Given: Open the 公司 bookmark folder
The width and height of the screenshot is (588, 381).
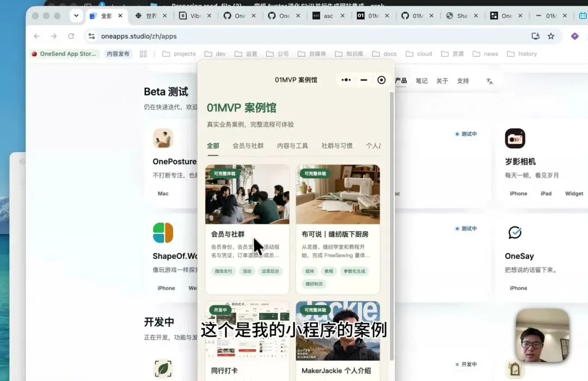Looking at the screenshot, I should [x=278, y=53].
